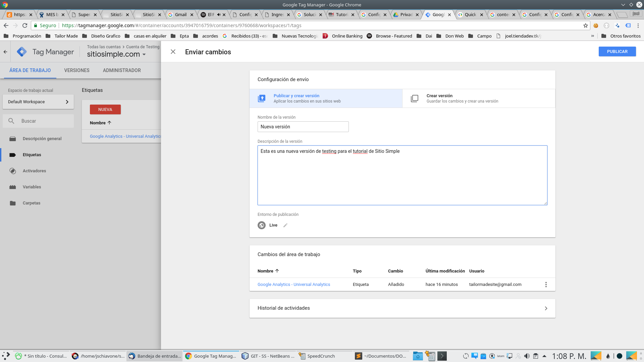Click the Publicar y crear versión icon
The image size is (644, 362).
(262, 99)
